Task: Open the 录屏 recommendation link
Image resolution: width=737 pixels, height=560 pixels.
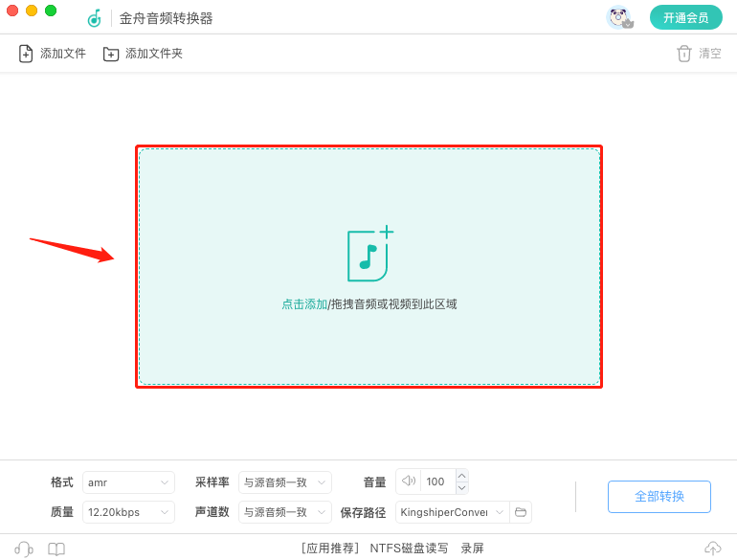Action: tap(473, 549)
